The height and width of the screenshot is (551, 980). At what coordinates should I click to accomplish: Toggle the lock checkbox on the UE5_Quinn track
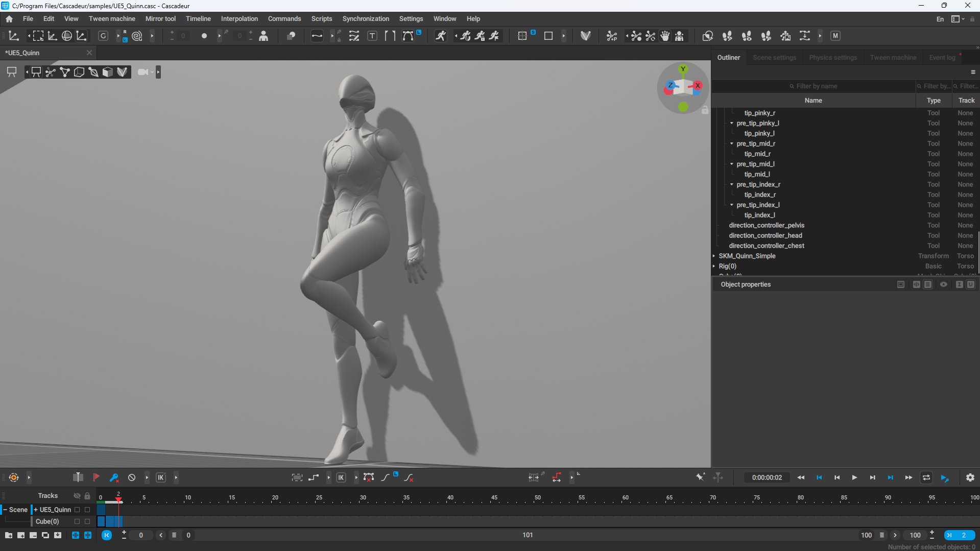87,510
